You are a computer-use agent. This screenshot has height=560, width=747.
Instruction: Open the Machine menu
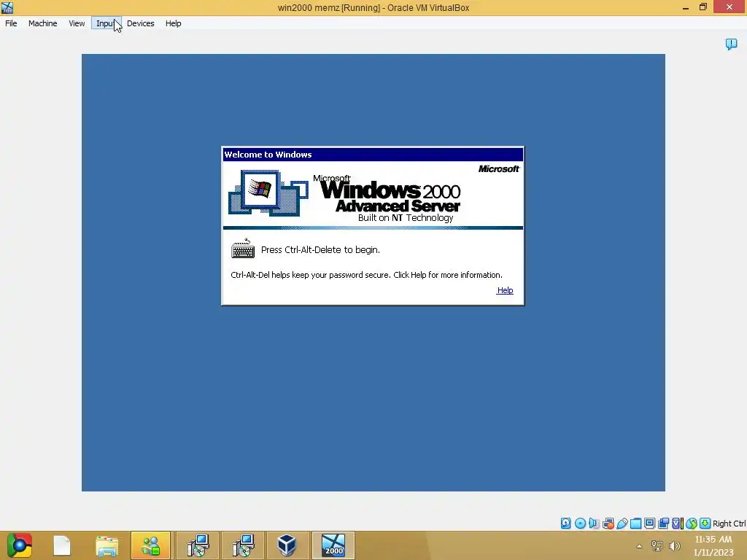pos(42,23)
